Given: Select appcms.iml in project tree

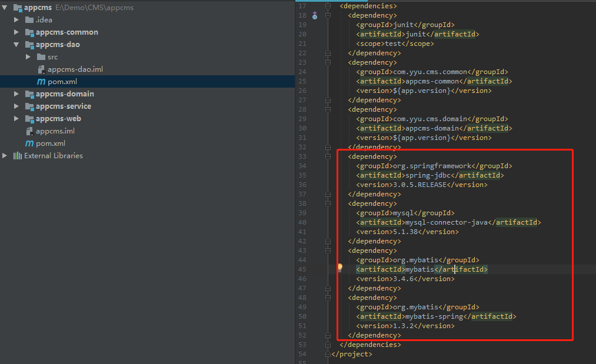Looking at the screenshot, I should [55, 131].
